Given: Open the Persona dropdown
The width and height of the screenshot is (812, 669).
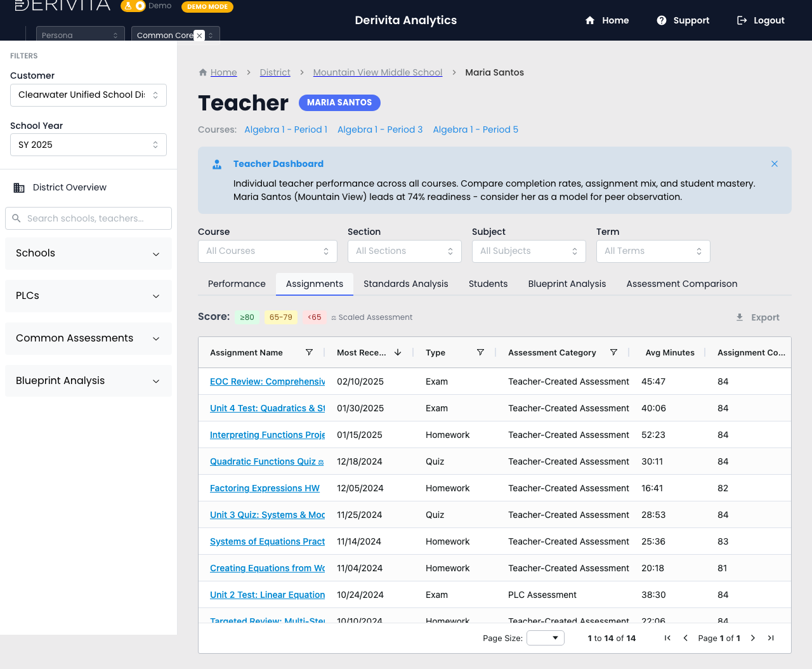Looking at the screenshot, I should [80, 35].
